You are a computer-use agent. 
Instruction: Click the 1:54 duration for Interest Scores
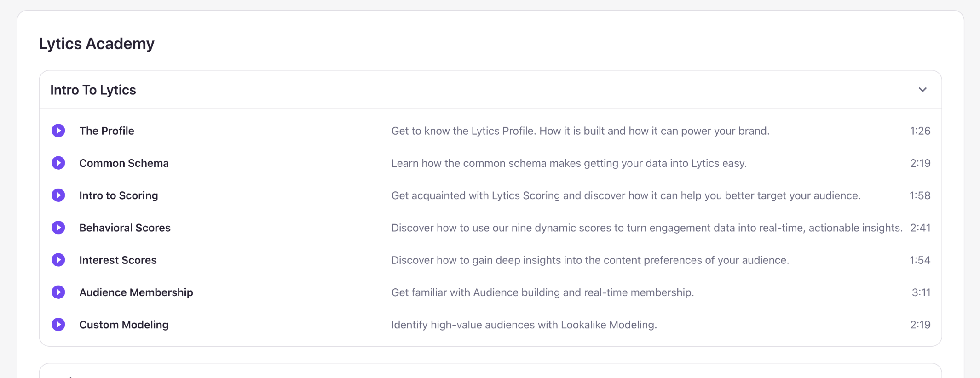pos(920,260)
